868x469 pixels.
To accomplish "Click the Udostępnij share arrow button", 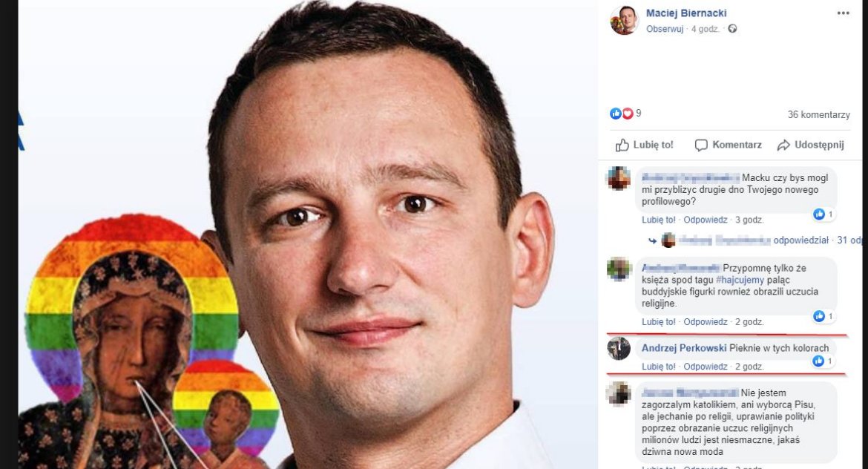I will click(810, 145).
